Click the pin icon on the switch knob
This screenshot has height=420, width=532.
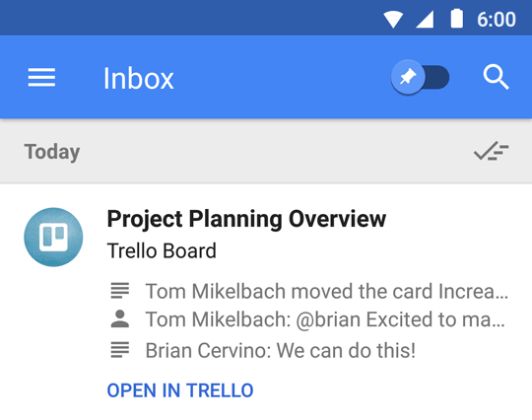pyautogui.click(x=408, y=78)
